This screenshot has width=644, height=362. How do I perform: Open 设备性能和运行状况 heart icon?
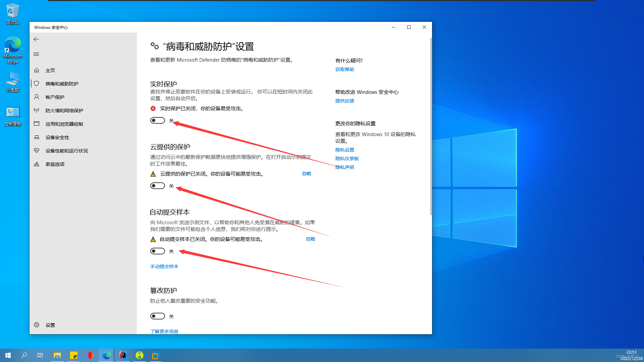37,151
